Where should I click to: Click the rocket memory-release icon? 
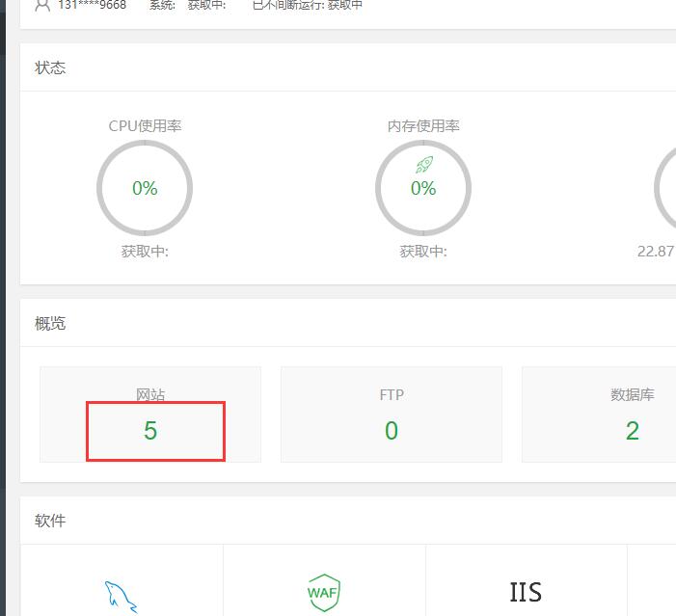[x=424, y=164]
